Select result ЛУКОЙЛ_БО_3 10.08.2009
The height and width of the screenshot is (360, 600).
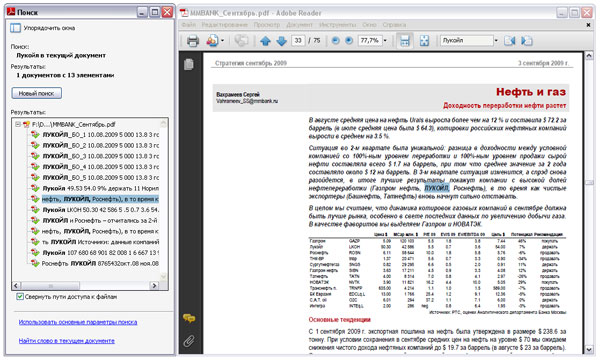100,156
